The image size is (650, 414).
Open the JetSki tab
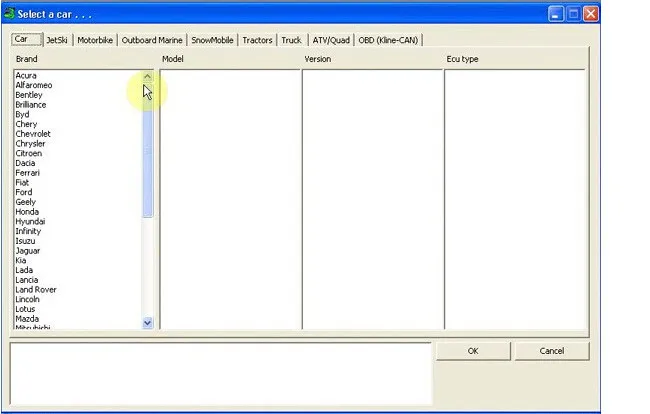[x=57, y=40]
